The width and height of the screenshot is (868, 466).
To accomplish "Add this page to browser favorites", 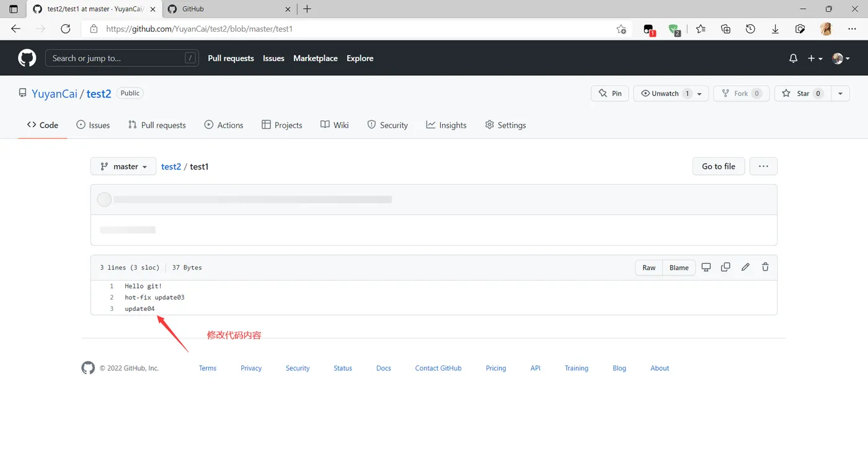I will (x=621, y=29).
